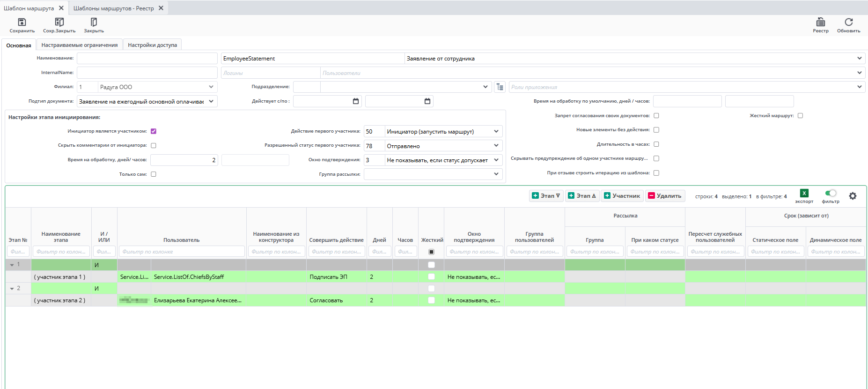Open the Группа рассылки dropdown

(x=496, y=174)
